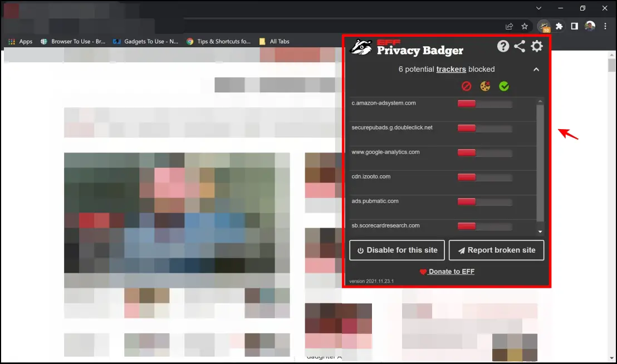Click the green allow checkmark legend icon

[504, 86]
